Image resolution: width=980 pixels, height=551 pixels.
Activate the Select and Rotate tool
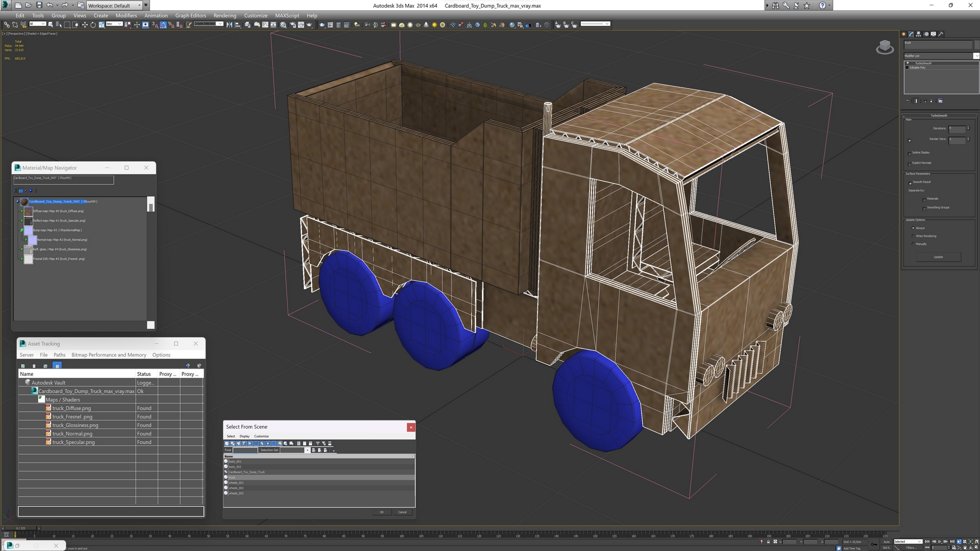click(x=93, y=24)
